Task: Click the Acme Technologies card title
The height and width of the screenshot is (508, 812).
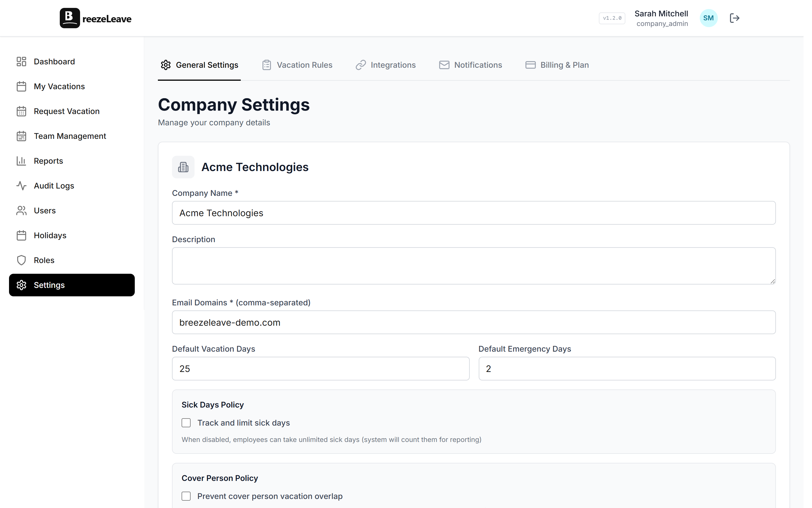Action: [255, 167]
